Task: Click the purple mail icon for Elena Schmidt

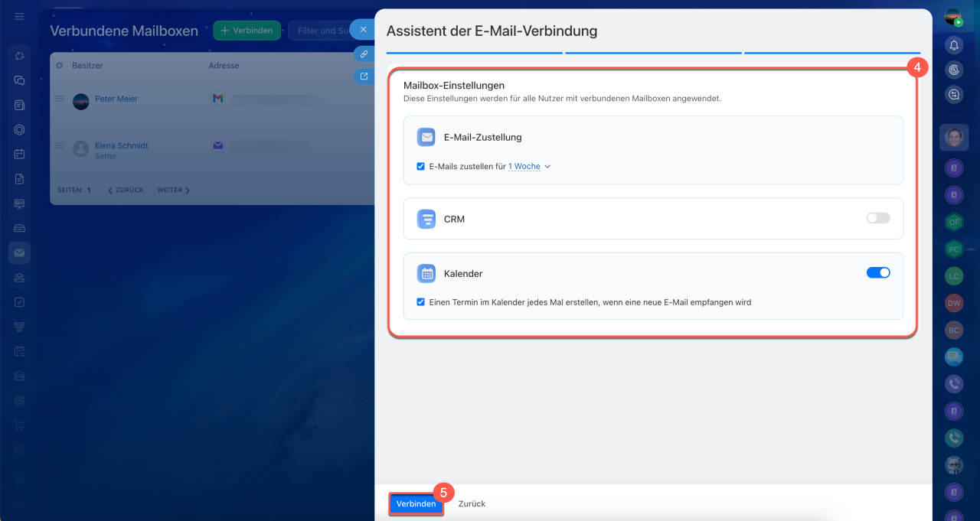Action: (x=217, y=145)
